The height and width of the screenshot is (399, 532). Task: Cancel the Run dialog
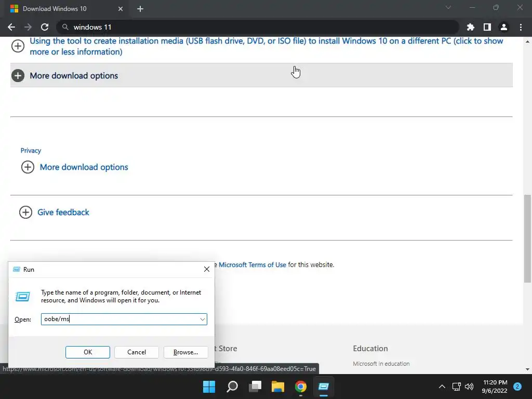(137, 352)
